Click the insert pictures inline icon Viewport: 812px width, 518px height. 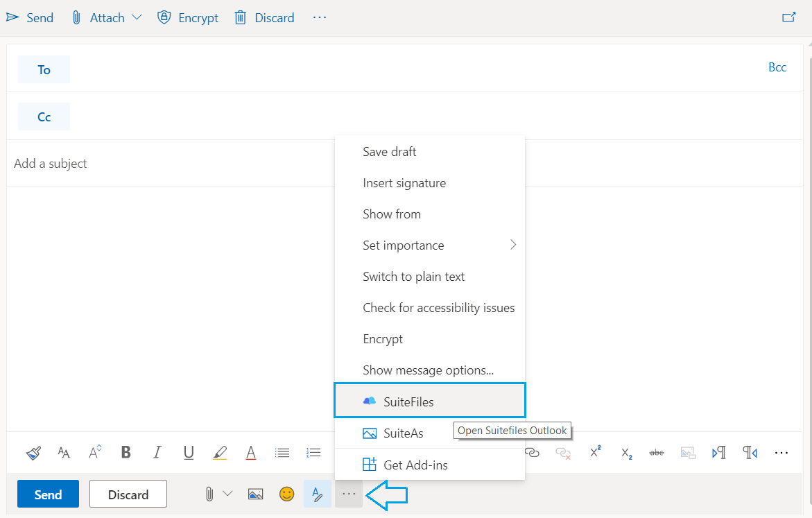(256, 494)
